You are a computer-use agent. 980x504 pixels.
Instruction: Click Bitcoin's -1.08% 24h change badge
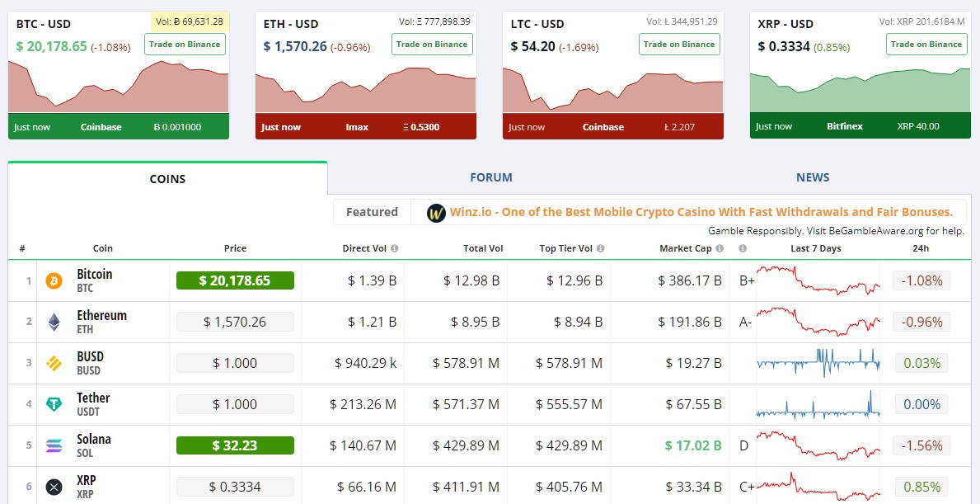coord(921,280)
